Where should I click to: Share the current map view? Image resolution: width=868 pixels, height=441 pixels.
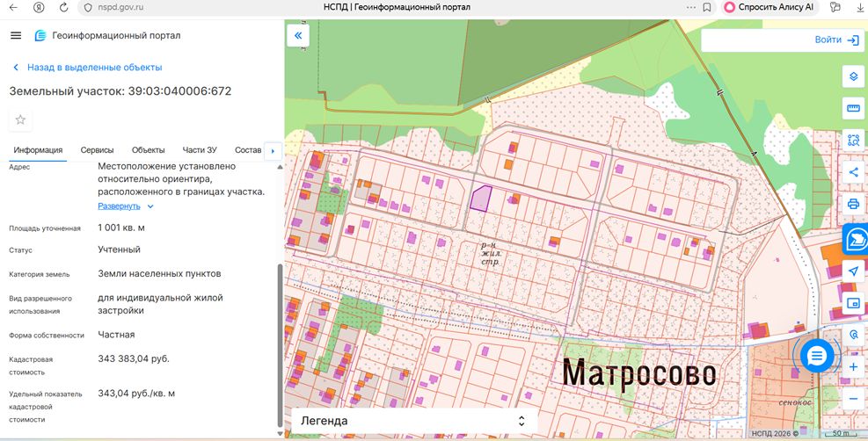click(852, 172)
